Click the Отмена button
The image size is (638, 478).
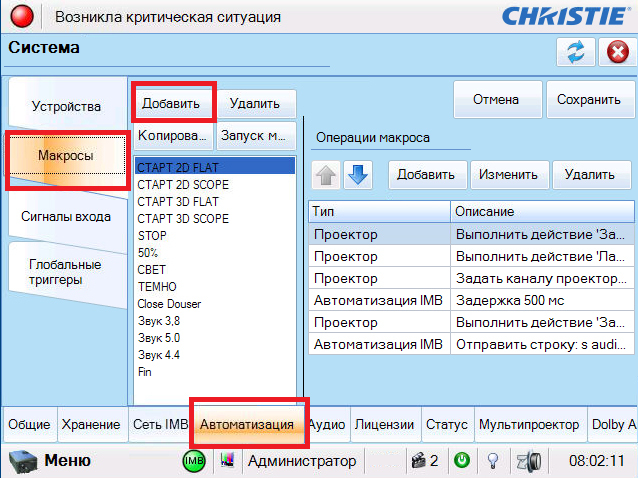tap(496, 100)
